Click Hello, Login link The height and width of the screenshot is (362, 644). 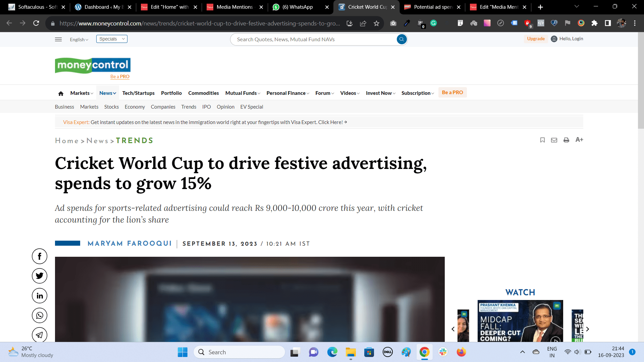pos(571,39)
